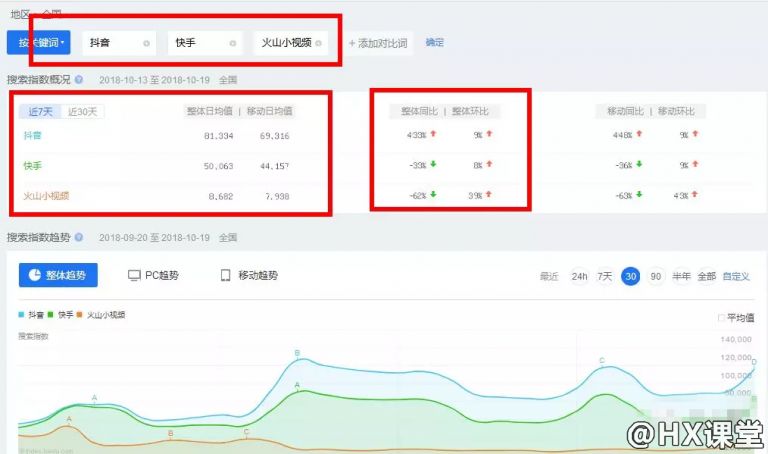Remove the 快手 keyword with its x icon
The width and height of the screenshot is (768, 454).
click(x=233, y=44)
